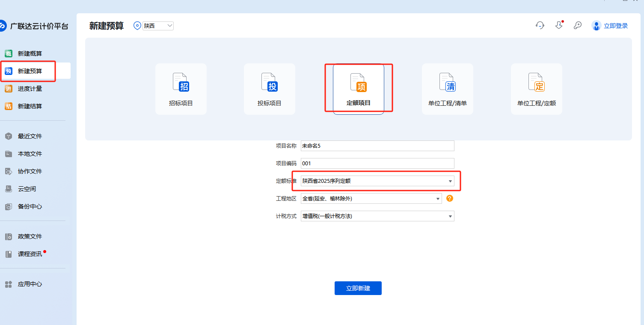Click the 云空间 icon

point(9,189)
